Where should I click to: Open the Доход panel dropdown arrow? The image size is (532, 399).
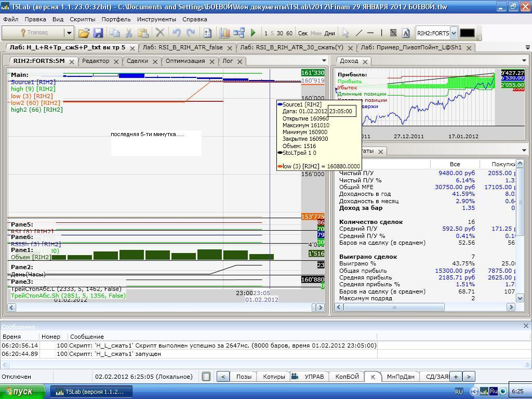[524, 61]
